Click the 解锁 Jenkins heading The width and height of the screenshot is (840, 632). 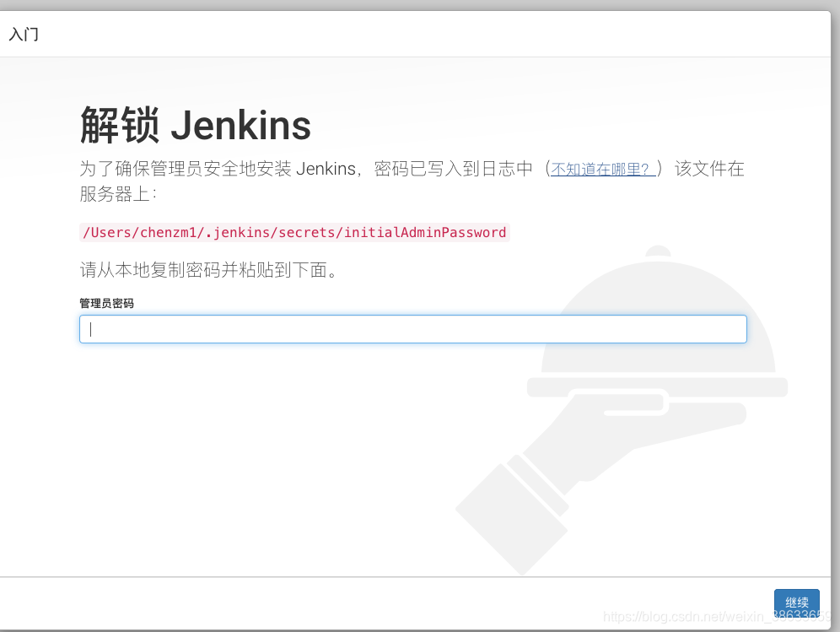(x=195, y=126)
